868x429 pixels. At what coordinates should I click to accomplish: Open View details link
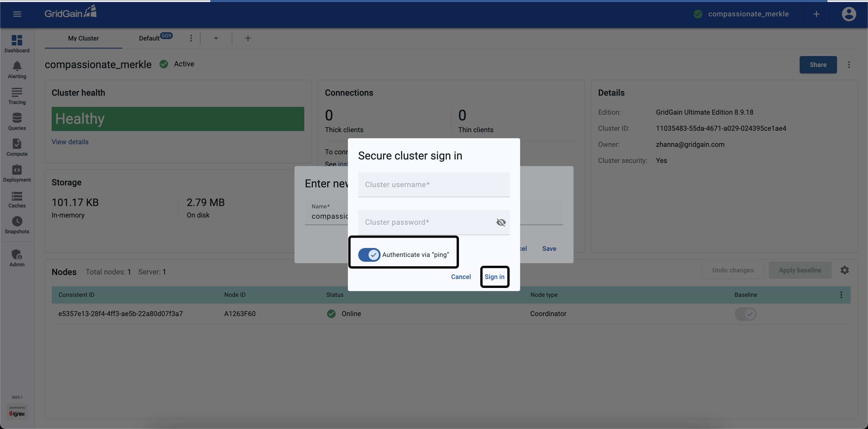click(70, 142)
